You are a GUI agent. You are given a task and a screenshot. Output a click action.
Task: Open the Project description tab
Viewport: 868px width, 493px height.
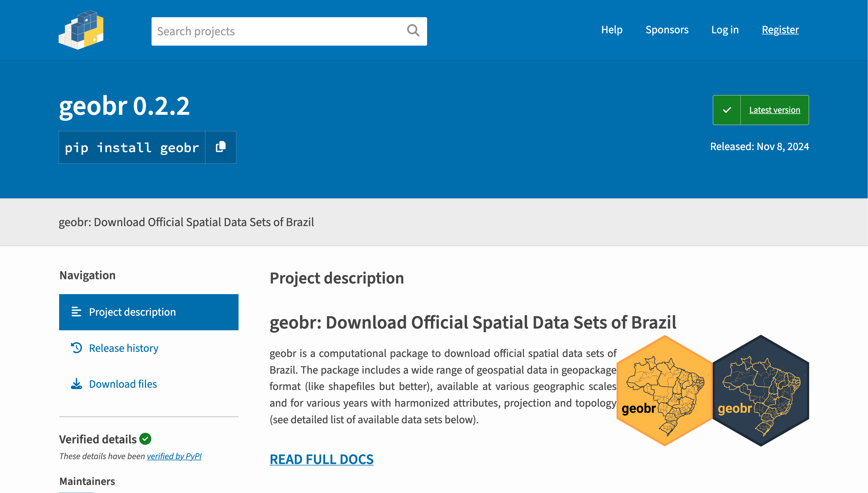click(132, 312)
